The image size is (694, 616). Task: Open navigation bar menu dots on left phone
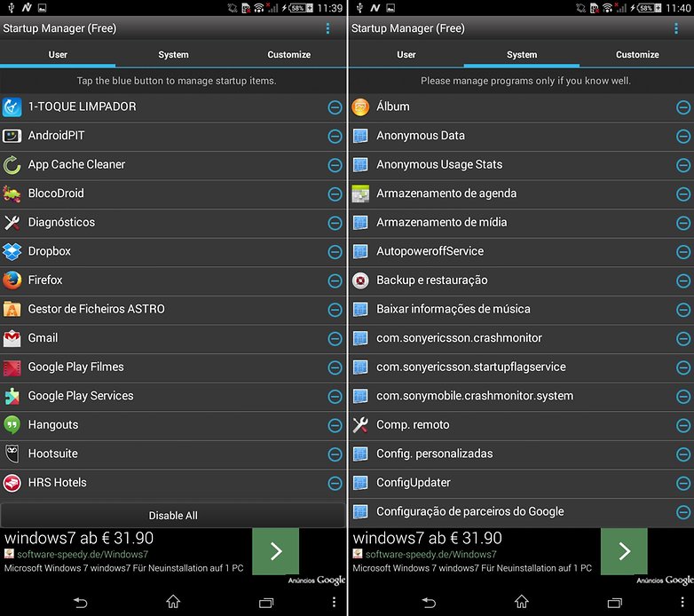pos(334,602)
